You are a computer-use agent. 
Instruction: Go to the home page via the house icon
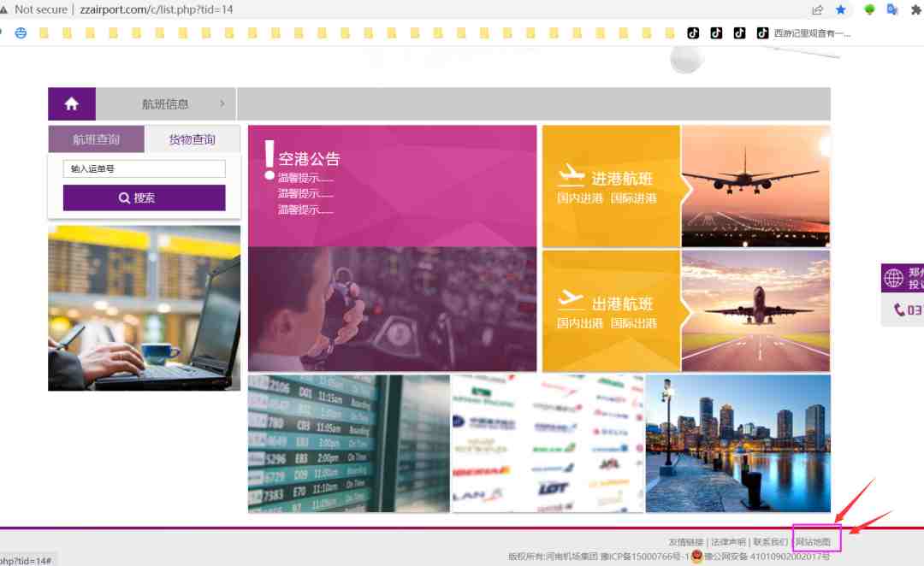pos(72,103)
